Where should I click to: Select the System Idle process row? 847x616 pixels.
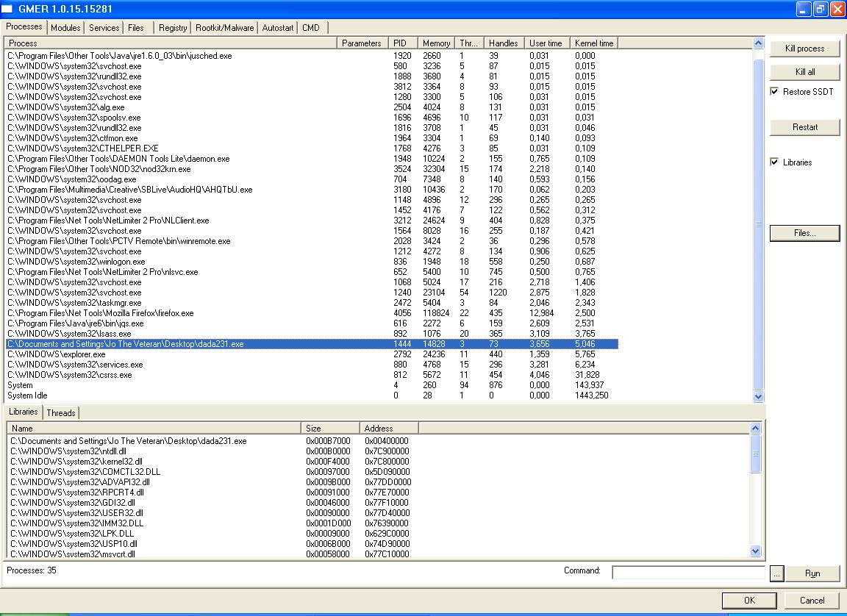pyautogui.click(x=312, y=395)
